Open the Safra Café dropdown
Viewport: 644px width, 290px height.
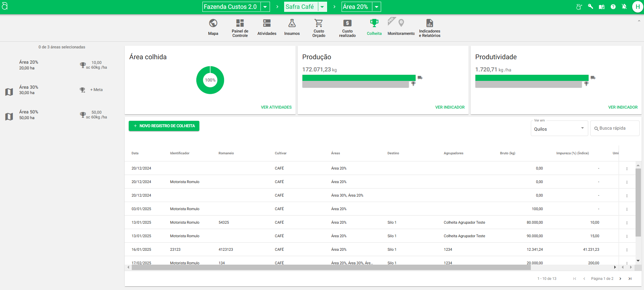pyautogui.click(x=322, y=7)
